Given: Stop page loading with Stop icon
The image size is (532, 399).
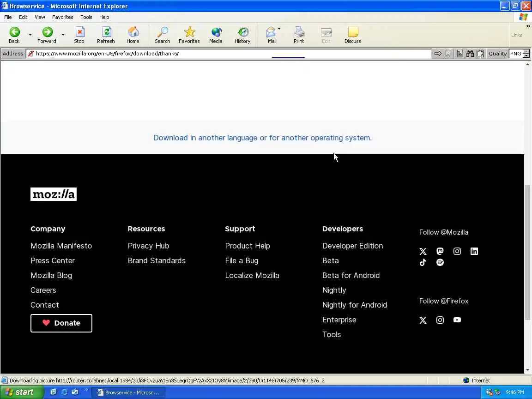Looking at the screenshot, I should (79, 35).
